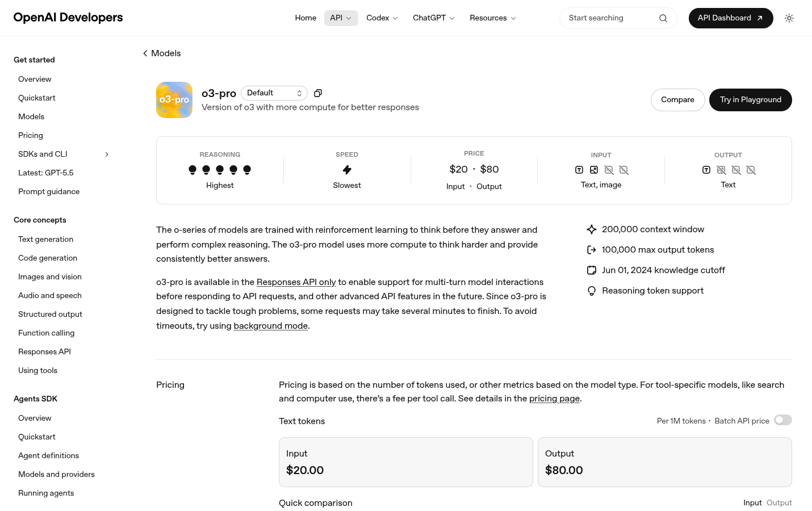The height and width of the screenshot is (511, 812).
Task: Open Structured output sidebar item
Action: click(x=50, y=314)
